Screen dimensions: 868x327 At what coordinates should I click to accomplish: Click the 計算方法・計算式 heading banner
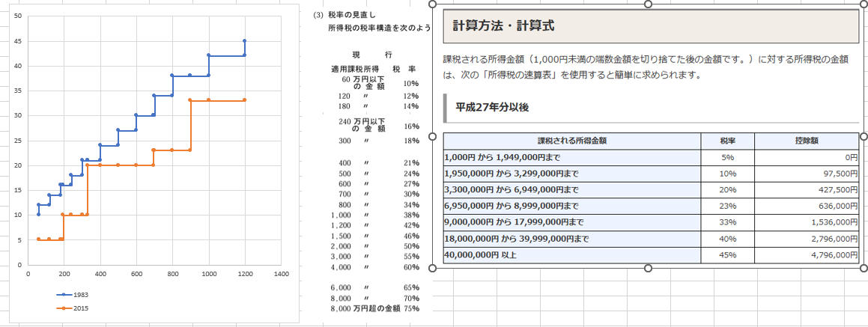[651, 25]
